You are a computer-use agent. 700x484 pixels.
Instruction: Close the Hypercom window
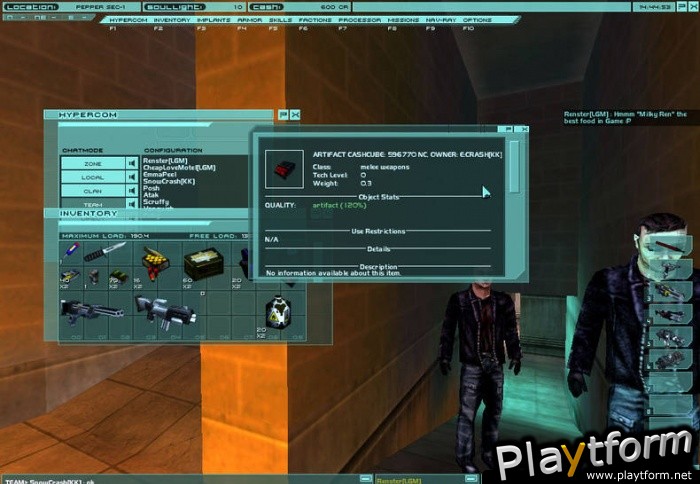[x=295, y=115]
